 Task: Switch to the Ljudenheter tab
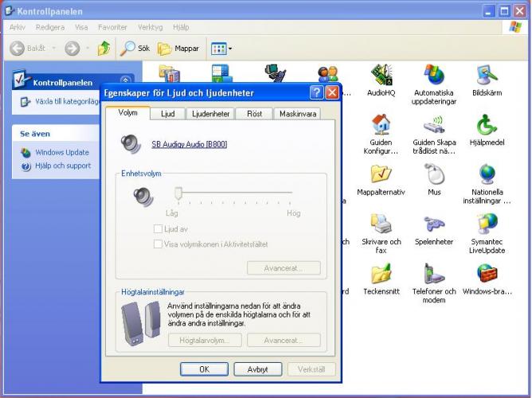coord(209,114)
